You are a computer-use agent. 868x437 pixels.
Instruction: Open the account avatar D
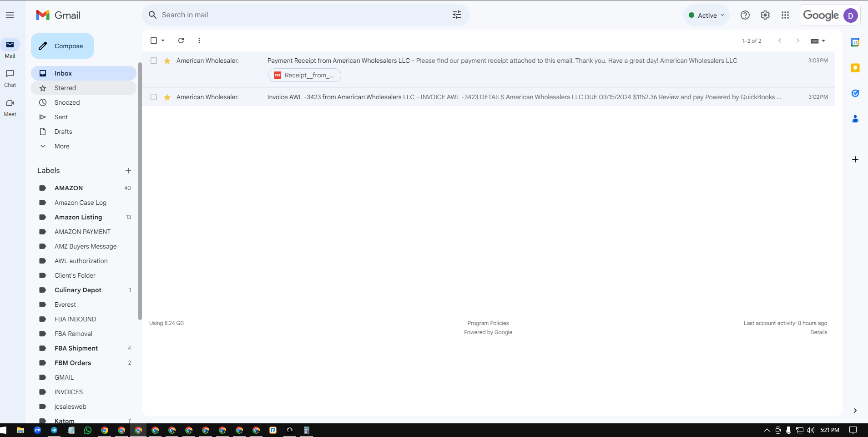851,15
